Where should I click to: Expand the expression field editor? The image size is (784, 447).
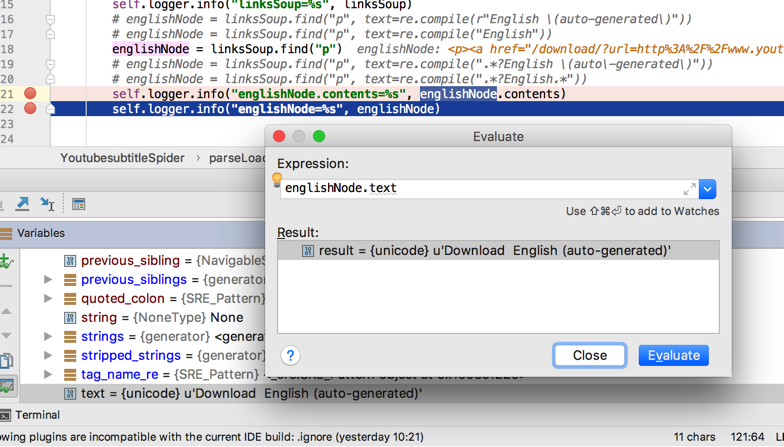[x=690, y=189]
